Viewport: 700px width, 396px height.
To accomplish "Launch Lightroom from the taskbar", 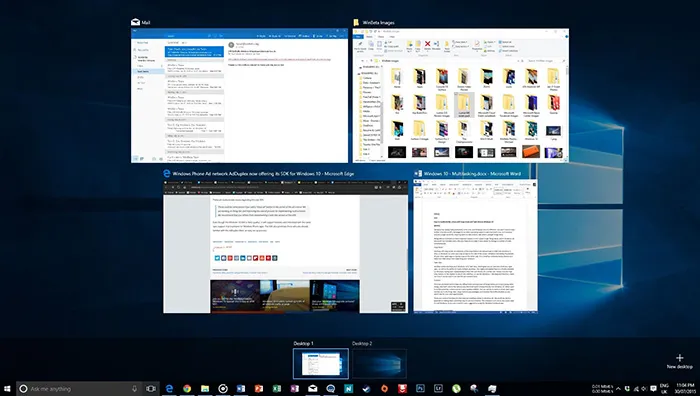I will click(438, 388).
